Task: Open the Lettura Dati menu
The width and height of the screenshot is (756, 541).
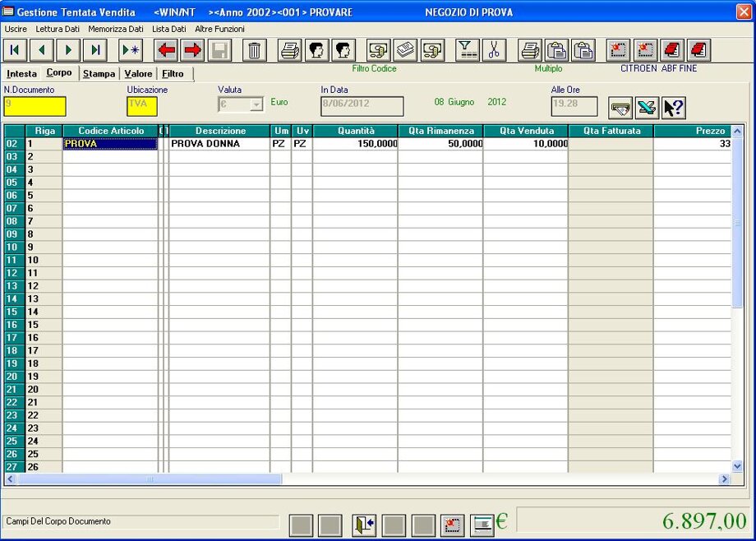Action: 58,29
